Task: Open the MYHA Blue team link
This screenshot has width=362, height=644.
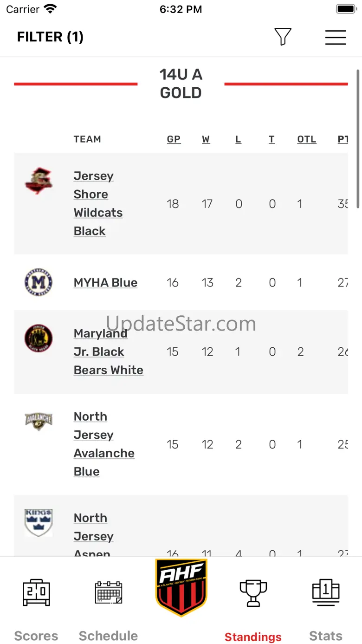Action: click(x=105, y=283)
